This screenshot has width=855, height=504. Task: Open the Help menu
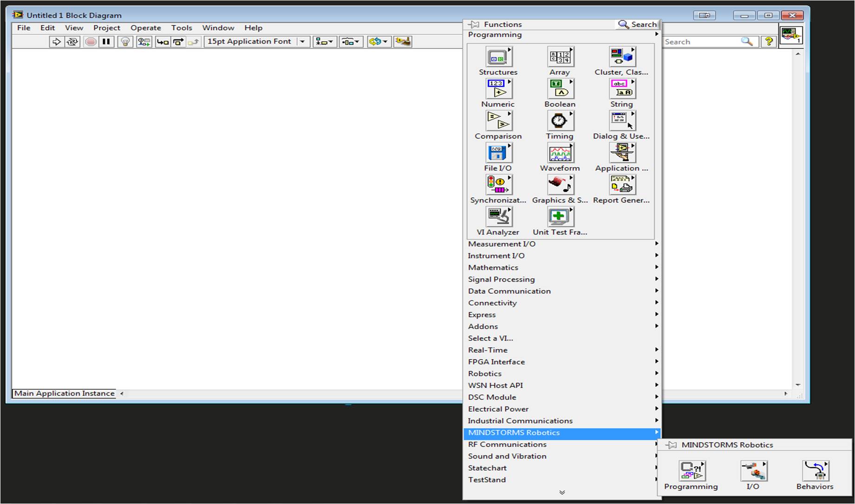coord(253,28)
